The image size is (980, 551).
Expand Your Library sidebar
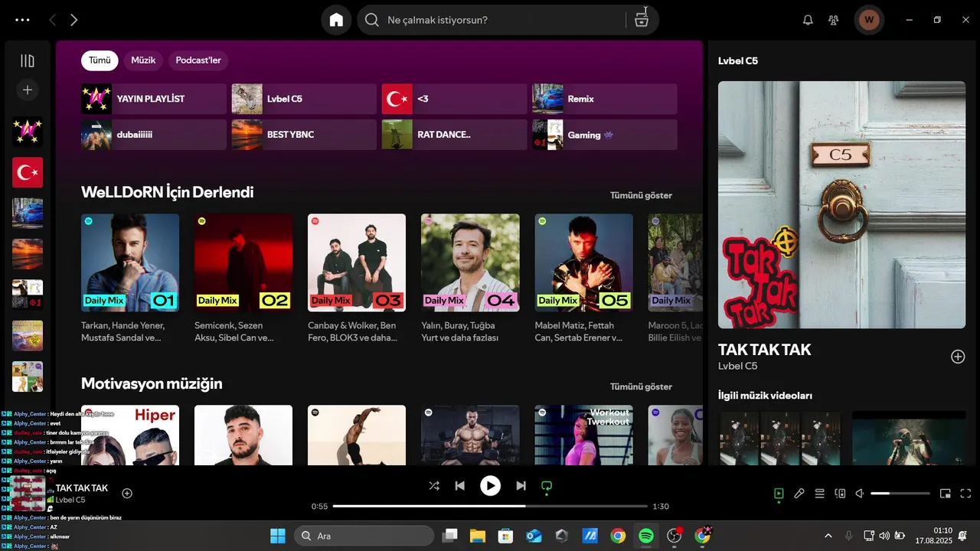pyautogui.click(x=28, y=60)
